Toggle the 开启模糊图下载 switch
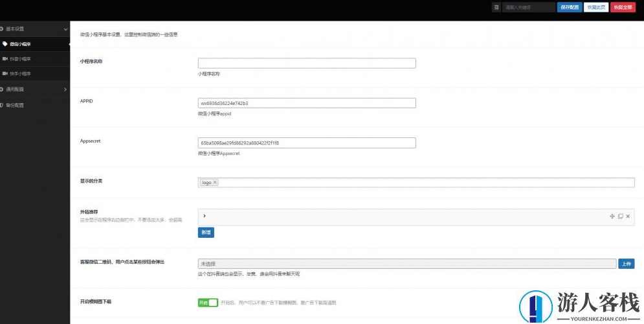Screen dimensions: 644x324 [x=208, y=303]
